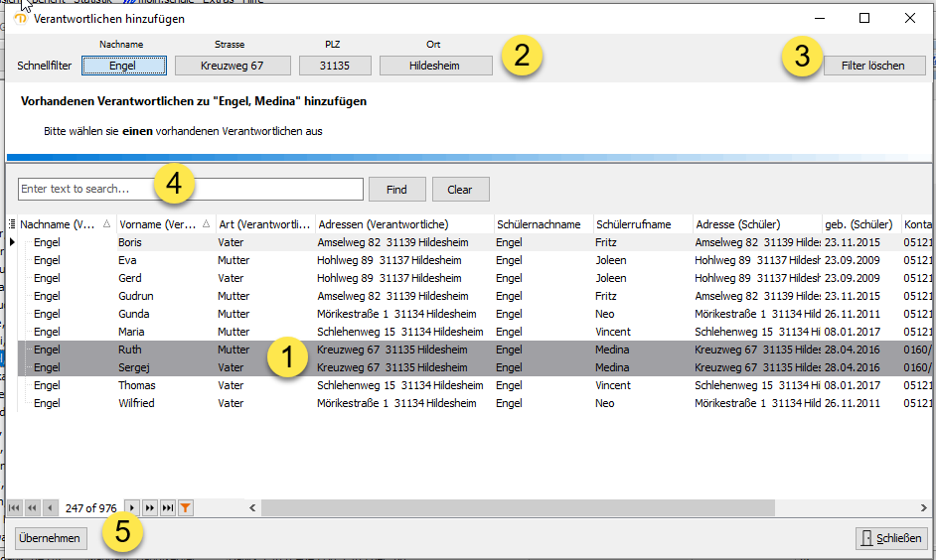
Task: Toggle the Hildesheim Ort quick filter
Action: coord(435,66)
